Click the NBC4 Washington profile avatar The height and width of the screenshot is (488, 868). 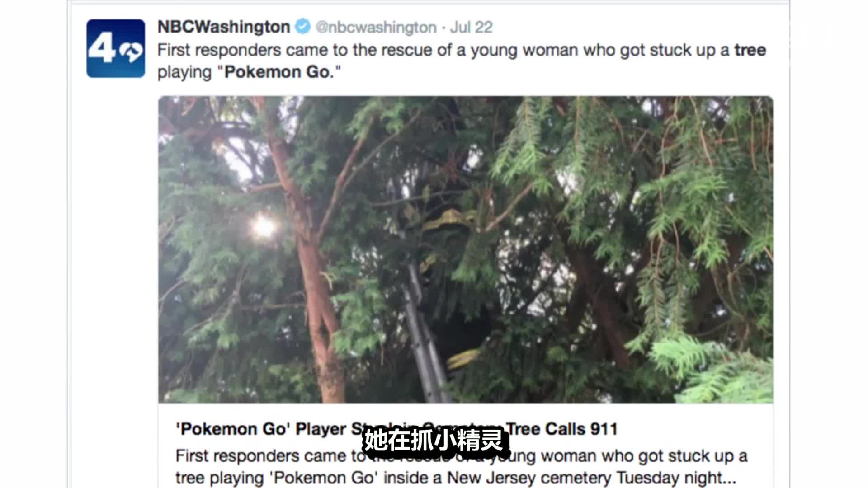pyautogui.click(x=116, y=48)
